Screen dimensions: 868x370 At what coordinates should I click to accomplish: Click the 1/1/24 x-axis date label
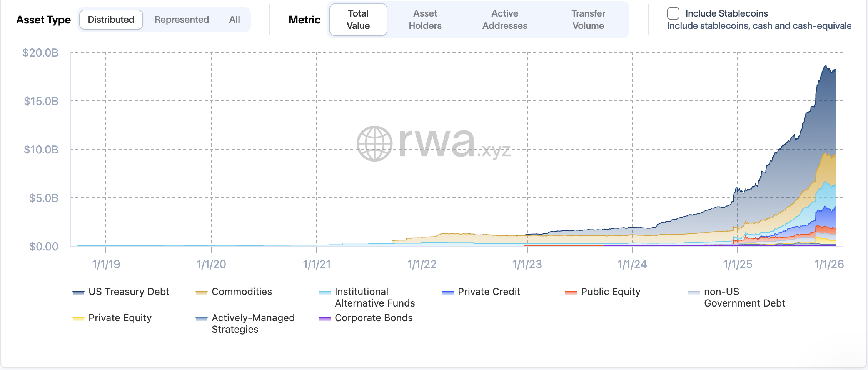tap(632, 264)
